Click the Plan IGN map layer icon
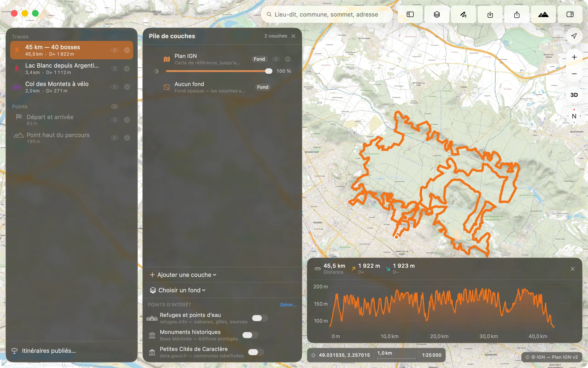The width and height of the screenshot is (588, 368). pos(167,59)
